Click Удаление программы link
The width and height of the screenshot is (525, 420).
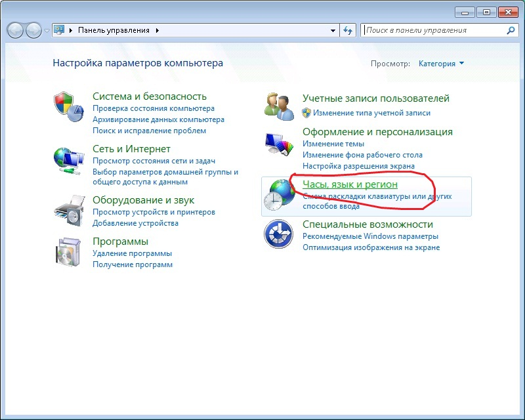132,253
